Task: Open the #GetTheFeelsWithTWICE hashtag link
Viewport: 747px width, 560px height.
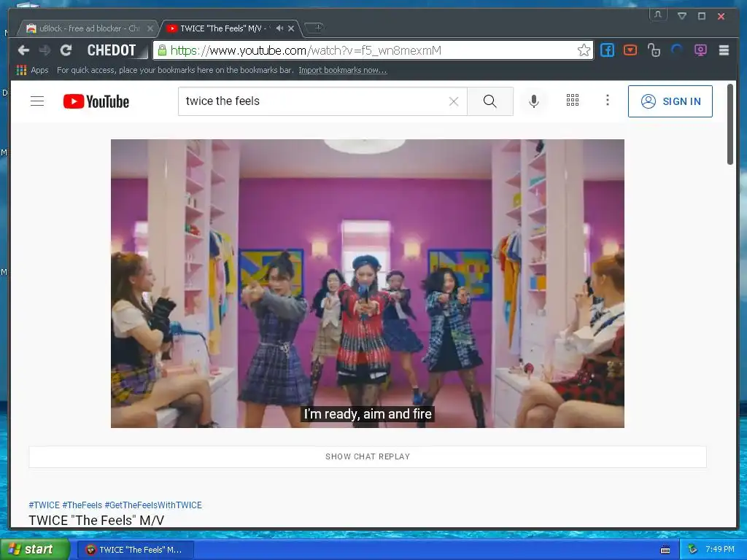Action: point(153,505)
